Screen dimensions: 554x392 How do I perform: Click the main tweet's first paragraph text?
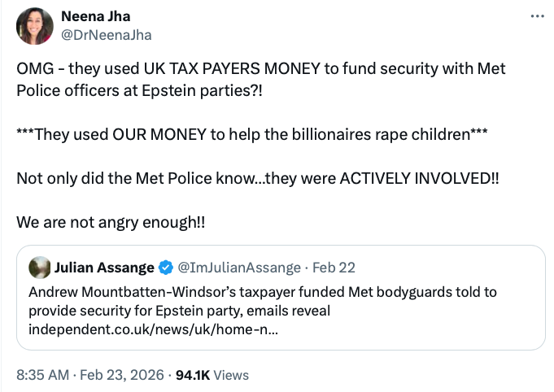(260, 79)
